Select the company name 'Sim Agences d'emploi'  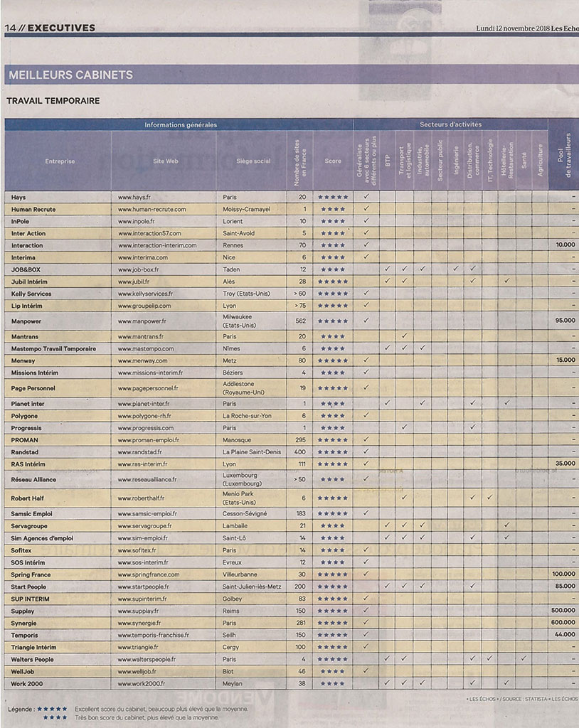pos(42,538)
